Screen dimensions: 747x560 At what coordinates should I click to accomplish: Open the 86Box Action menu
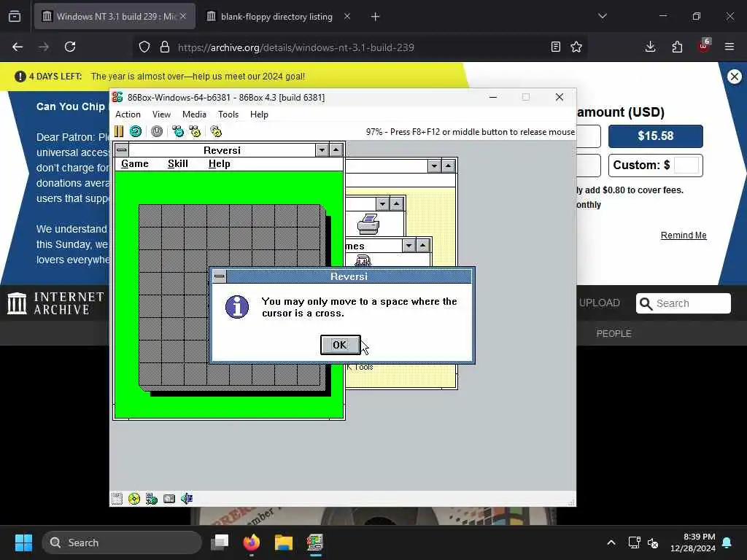(x=128, y=114)
